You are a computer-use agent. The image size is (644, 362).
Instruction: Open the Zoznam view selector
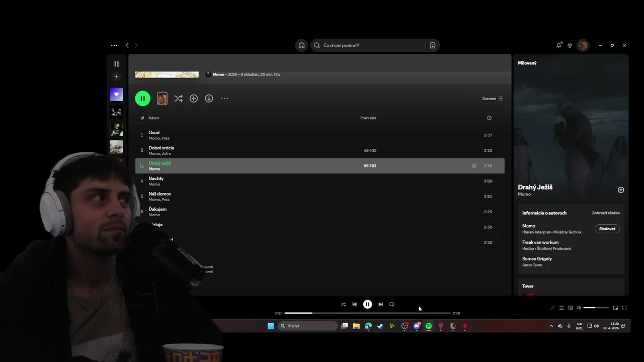492,99
